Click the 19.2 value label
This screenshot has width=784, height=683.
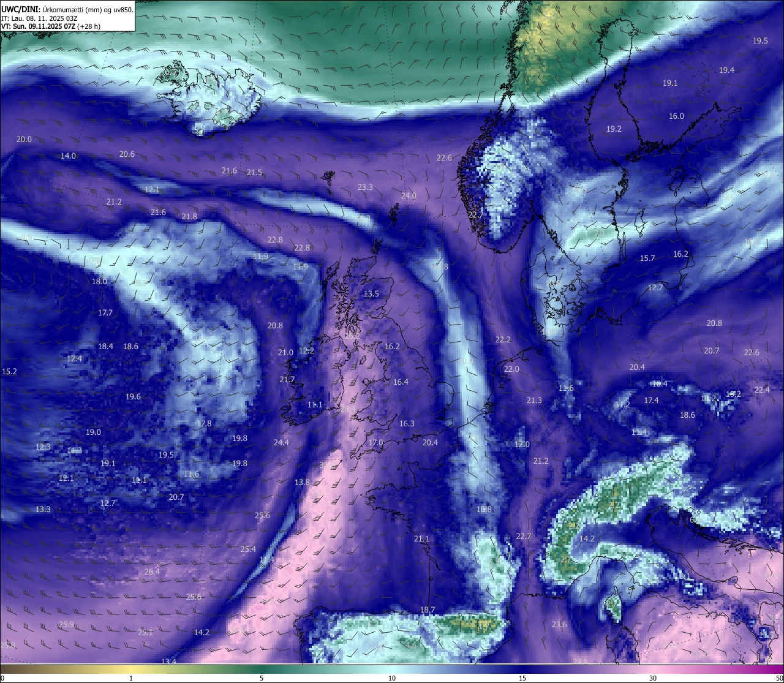[x=614, y=129]
